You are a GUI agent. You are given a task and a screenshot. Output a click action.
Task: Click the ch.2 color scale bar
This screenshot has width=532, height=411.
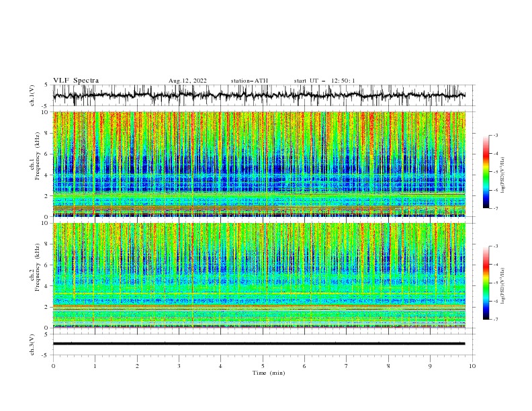click(486, 283)
